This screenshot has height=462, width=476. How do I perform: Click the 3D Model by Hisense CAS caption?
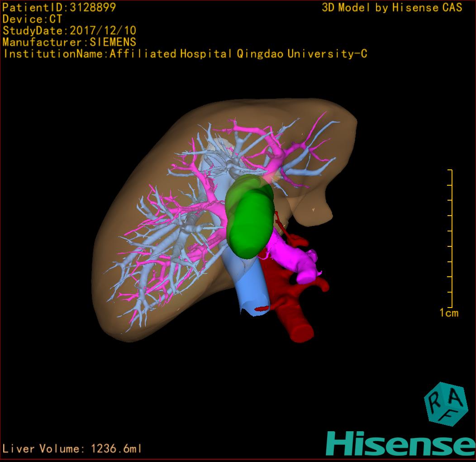pyautogui.click(x=392, y=7)
